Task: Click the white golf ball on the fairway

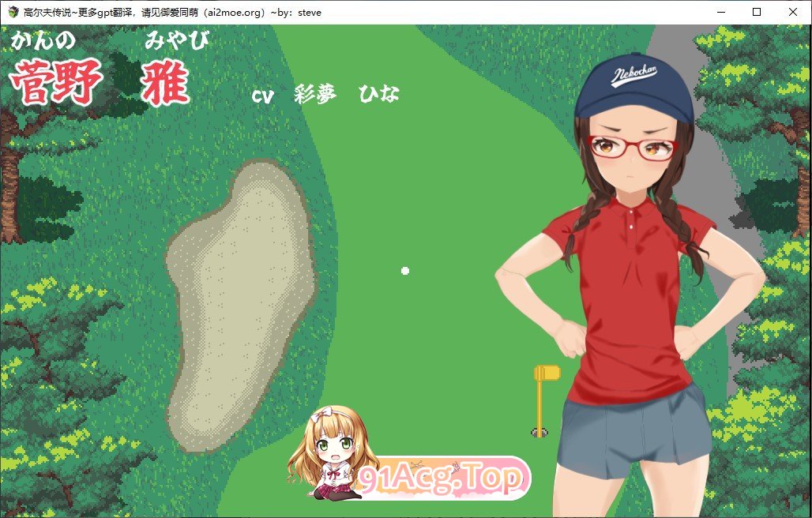Action: [405, 271]
